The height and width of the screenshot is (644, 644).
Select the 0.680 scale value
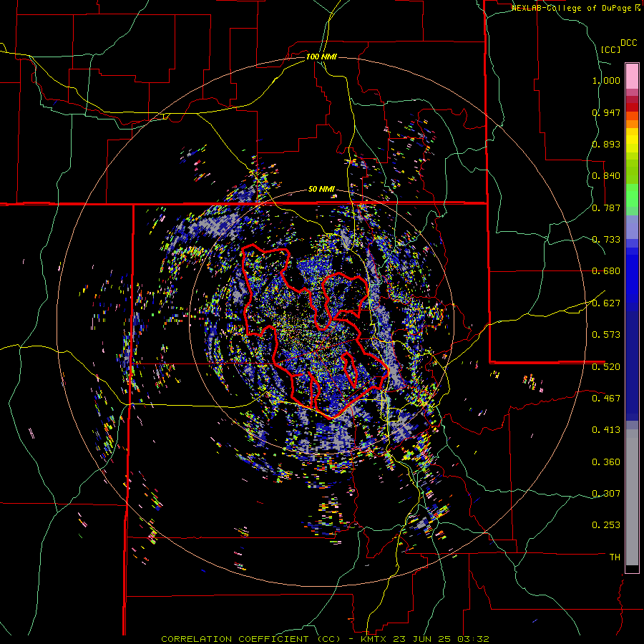click(606, 271)
